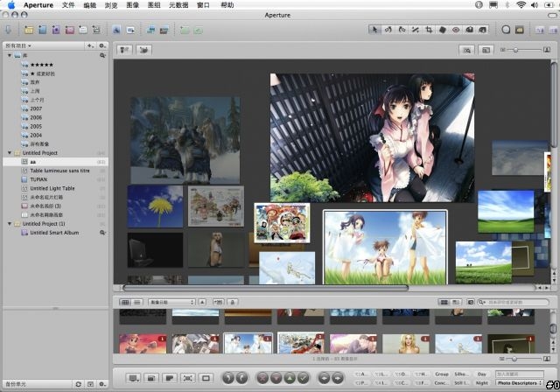
Task: Select the aa light table in sidebar
Action: [x=55, y=162]
